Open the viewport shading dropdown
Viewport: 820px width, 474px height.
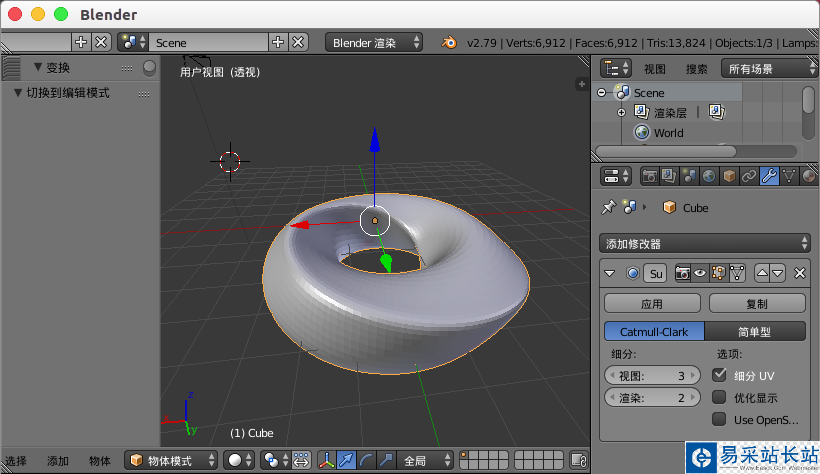tap(239, 460)
